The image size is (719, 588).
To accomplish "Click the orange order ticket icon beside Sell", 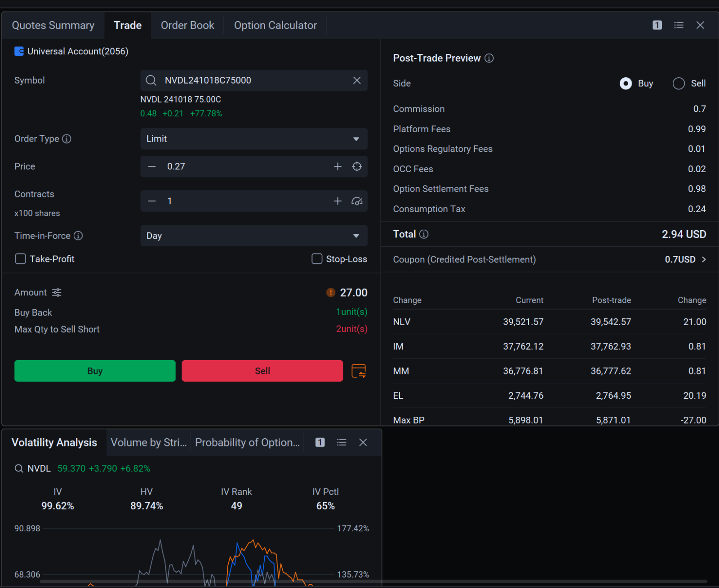I will [358, 371].
